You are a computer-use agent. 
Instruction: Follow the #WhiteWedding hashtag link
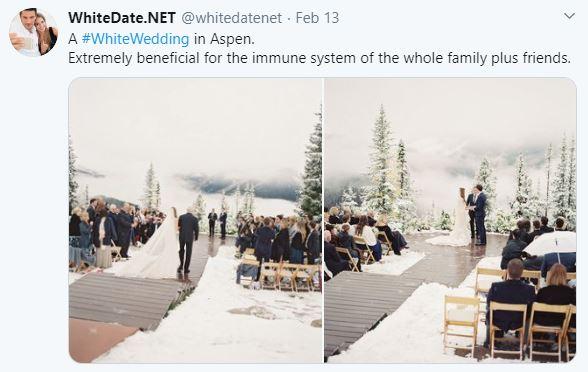135,39
